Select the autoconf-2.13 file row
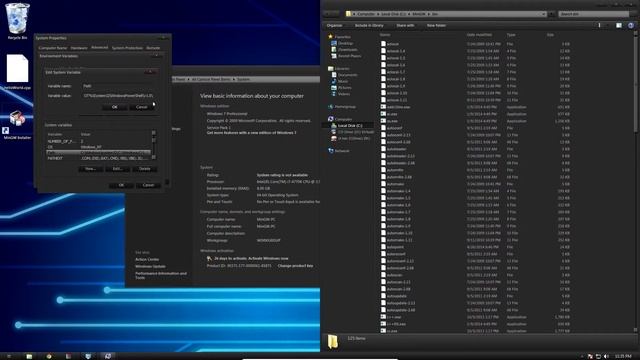 [x=476, y=135]
